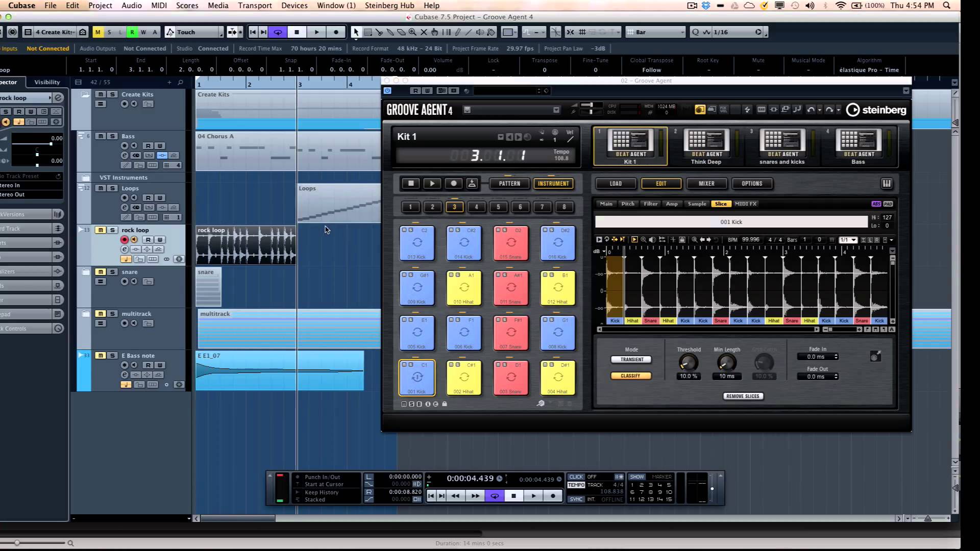Mute the E Bass note track
The height and width of the screenshot is (551, 980).
coord(101,356)
